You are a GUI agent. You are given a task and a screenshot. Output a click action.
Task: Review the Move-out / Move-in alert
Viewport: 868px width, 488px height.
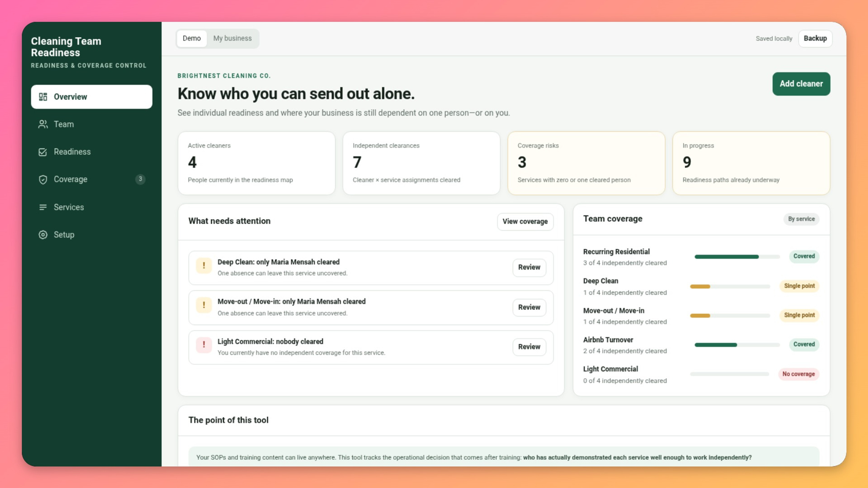tap(529, 307)
